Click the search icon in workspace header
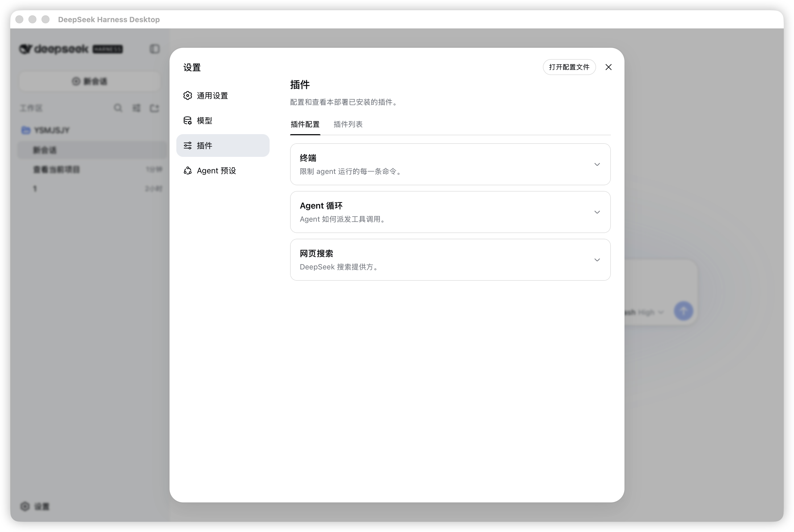794x532 pixels. (x=118, y=108)
